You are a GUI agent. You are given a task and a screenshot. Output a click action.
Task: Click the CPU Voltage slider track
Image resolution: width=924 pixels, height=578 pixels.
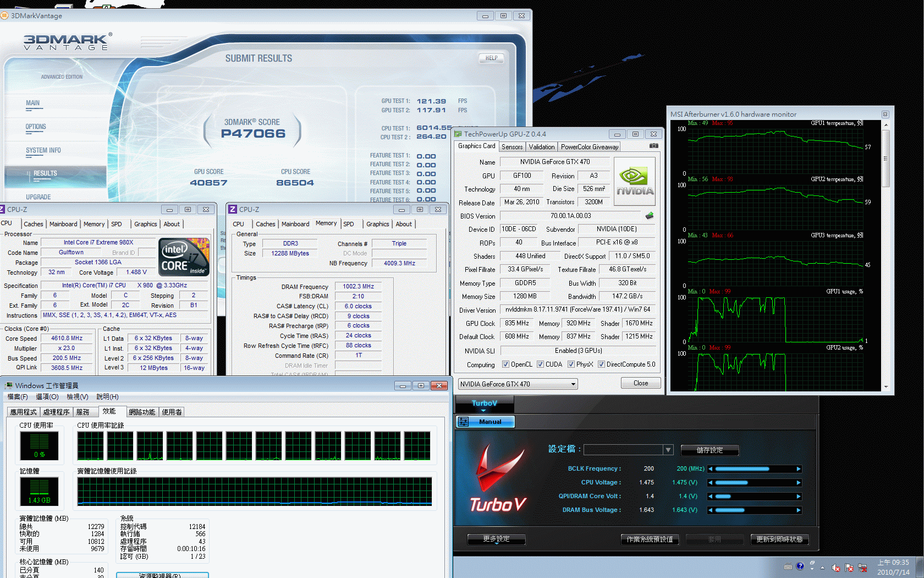[x=755, y=483]
